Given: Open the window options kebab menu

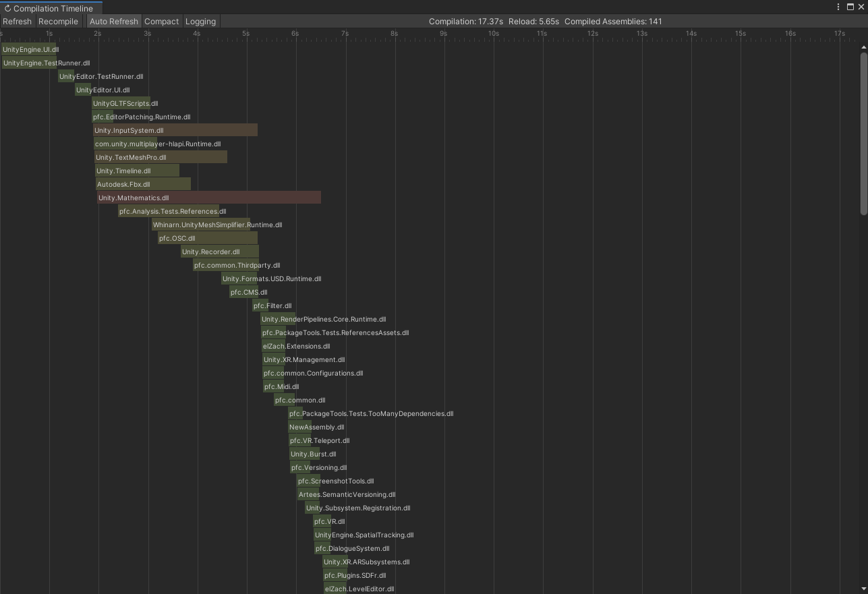Looking at the screenshot, I should pyautogui.click(x=838, y=7).
